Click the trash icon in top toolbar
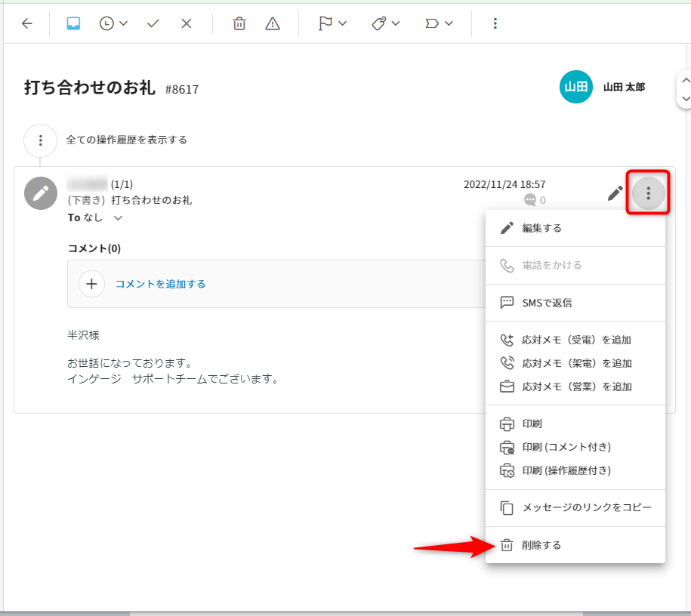 (239, 23)
